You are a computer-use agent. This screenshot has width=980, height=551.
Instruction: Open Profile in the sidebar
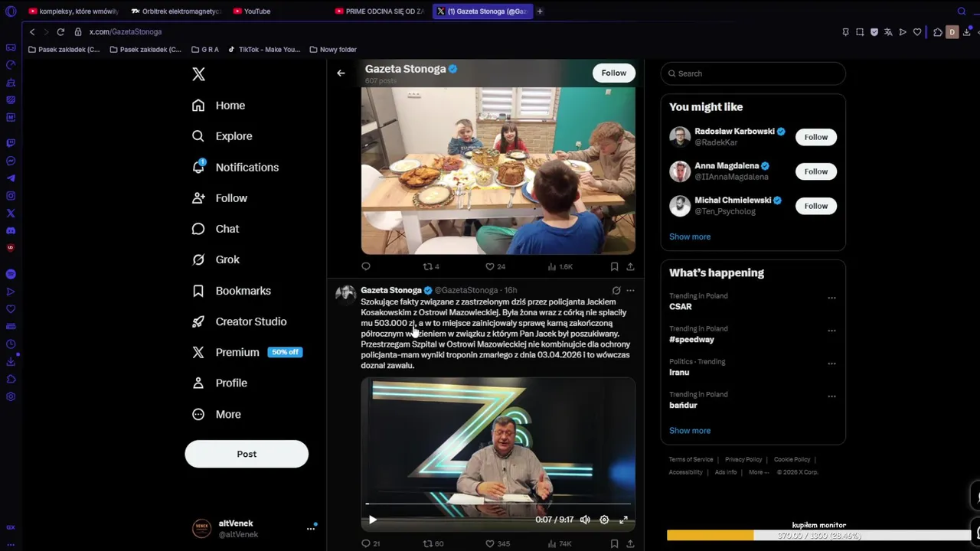pyautogui.click(x=220, y=383)
